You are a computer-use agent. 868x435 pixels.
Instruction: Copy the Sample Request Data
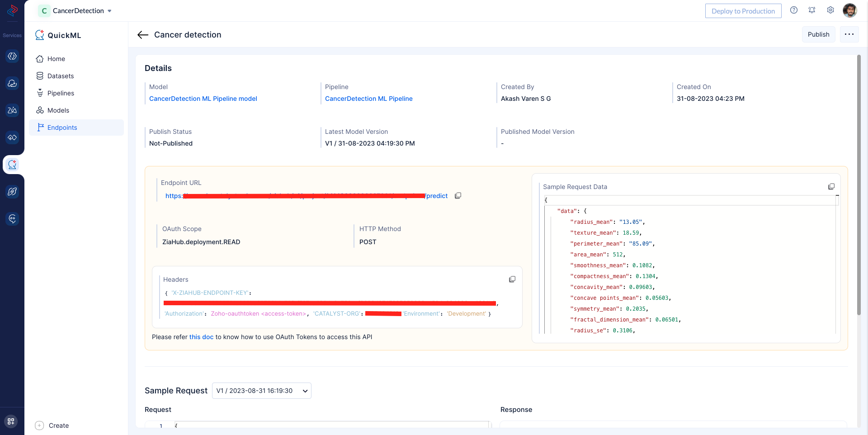click(831, 187)
